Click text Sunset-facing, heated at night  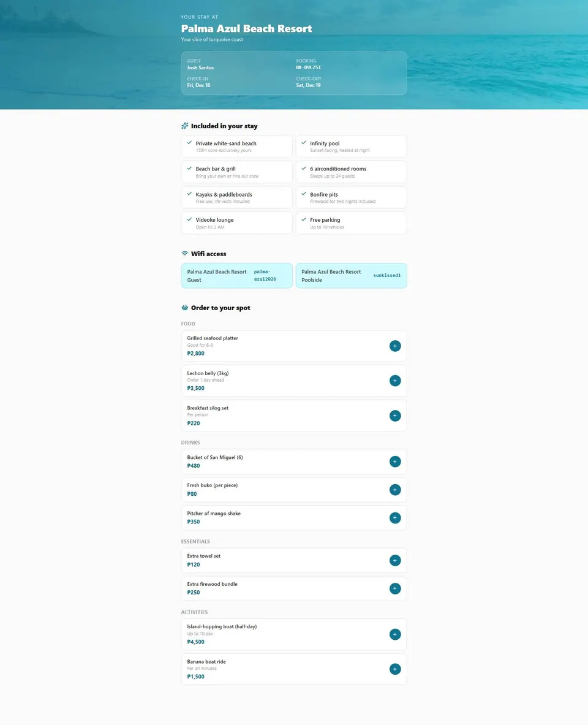pyautogui.click(x=340, y=150)
